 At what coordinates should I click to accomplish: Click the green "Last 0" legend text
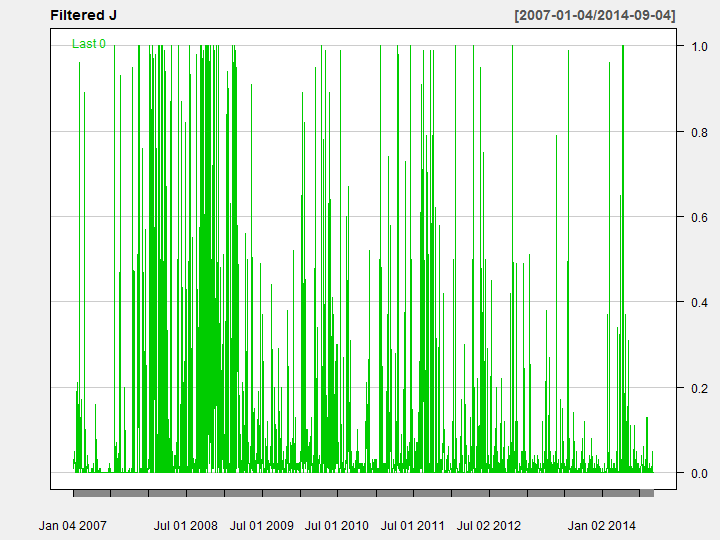[89, 44]
